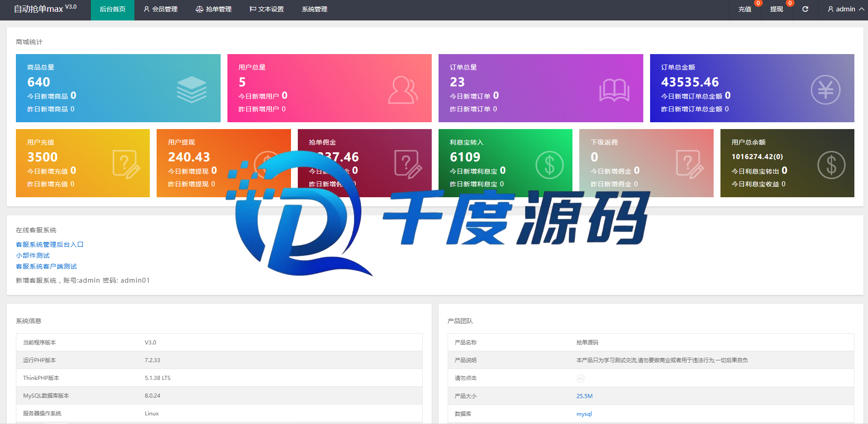The image size is (868, 424).
Task: Click the 系统信息 section heading
Action: (29, 321)
